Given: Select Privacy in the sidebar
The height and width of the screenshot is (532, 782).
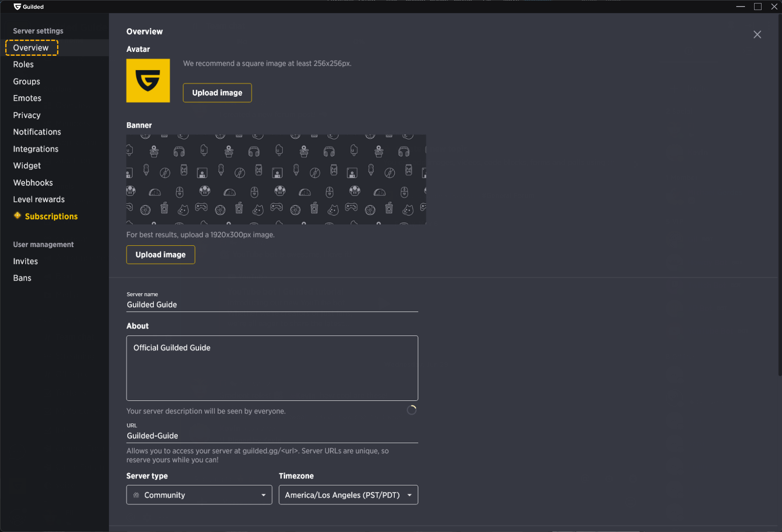Looking at the screenshot, I should [27, 115].
